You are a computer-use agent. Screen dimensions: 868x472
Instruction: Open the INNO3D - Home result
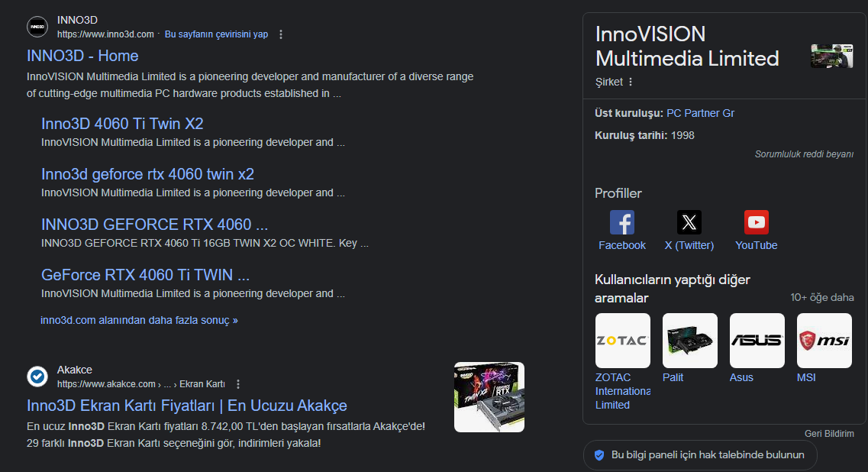coord(82,56)
